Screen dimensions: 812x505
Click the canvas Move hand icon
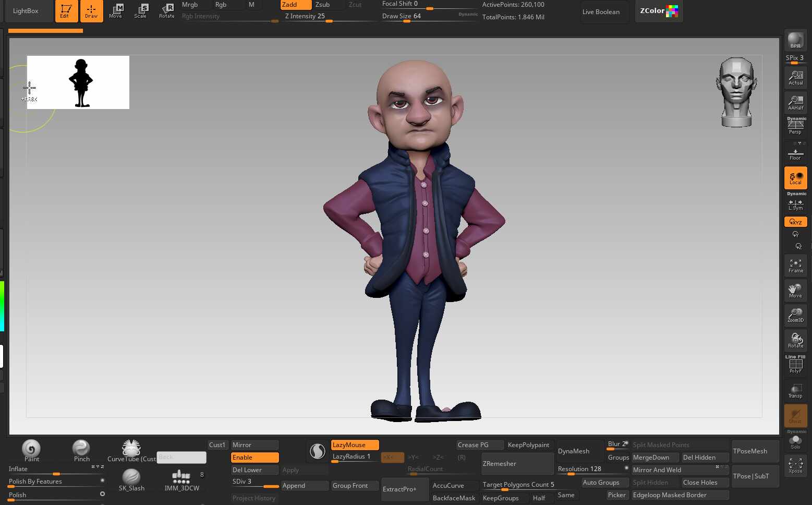coord(796,291)
